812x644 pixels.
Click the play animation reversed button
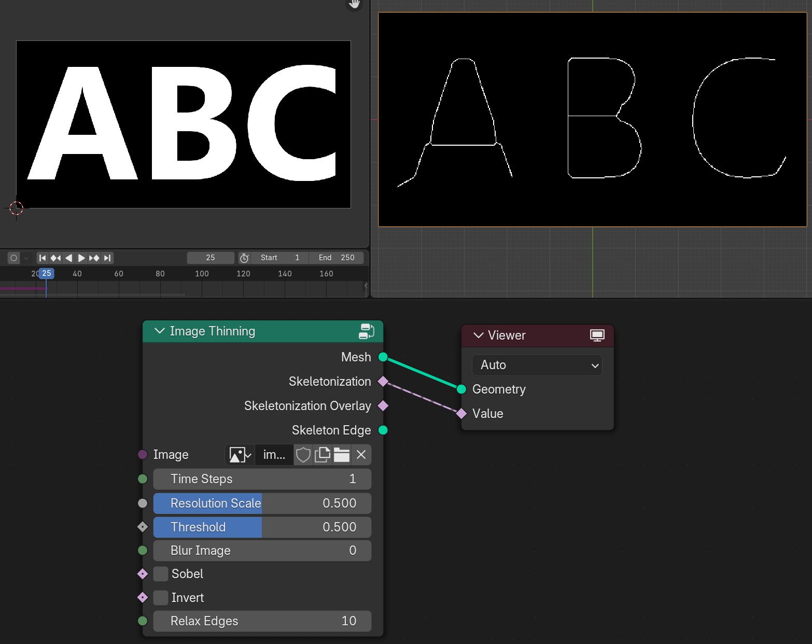point(68,258)
